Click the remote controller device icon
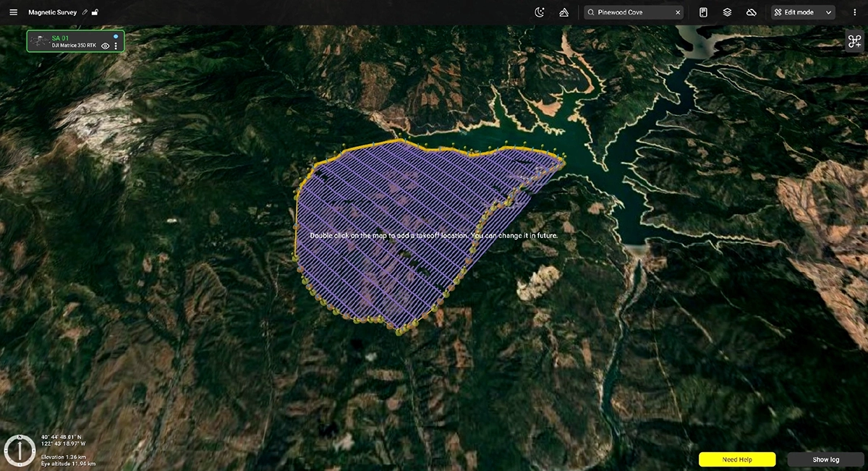 (x=704, y=12)
